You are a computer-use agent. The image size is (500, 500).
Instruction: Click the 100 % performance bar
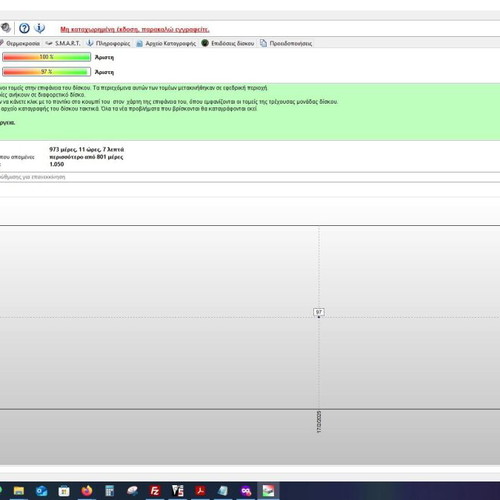click(46, 57)
